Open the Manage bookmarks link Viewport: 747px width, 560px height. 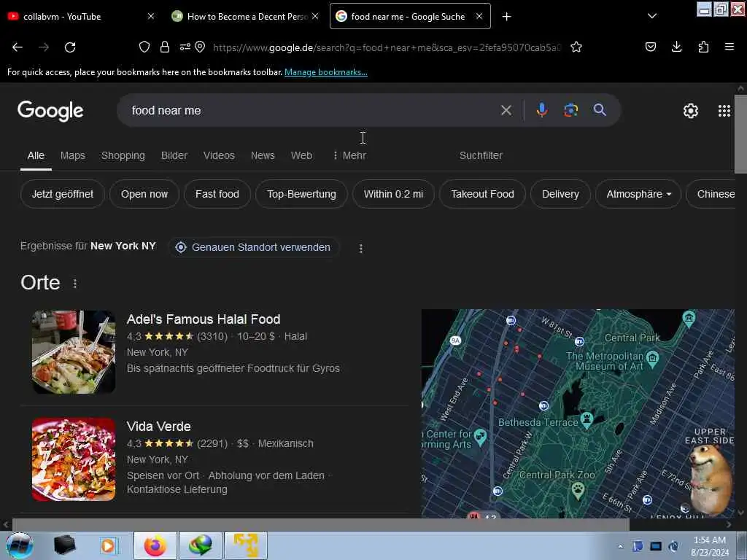point(326,72)
